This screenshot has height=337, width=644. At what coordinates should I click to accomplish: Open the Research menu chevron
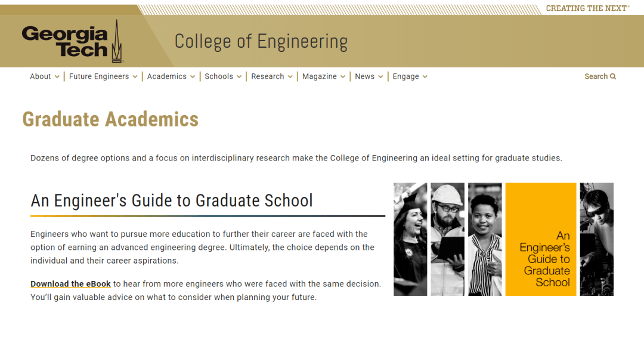click(290, 77)
